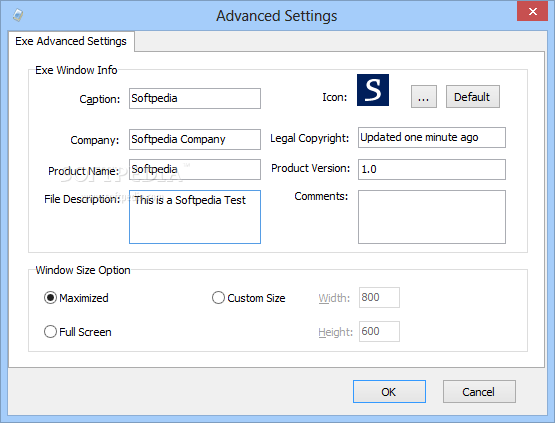The height and width of the screenshot is (423, 555).
Task: Focus the Caption text field
Action: coord(195,98)
